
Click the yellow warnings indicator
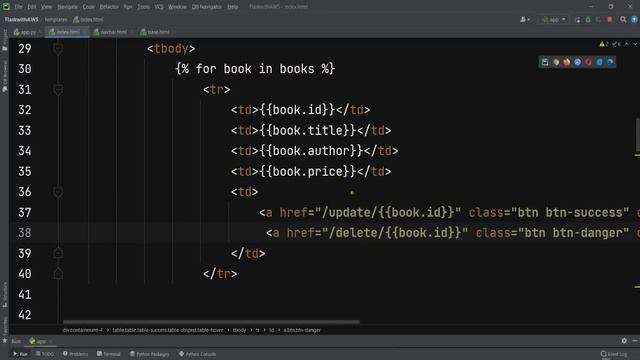pos(604,44)
